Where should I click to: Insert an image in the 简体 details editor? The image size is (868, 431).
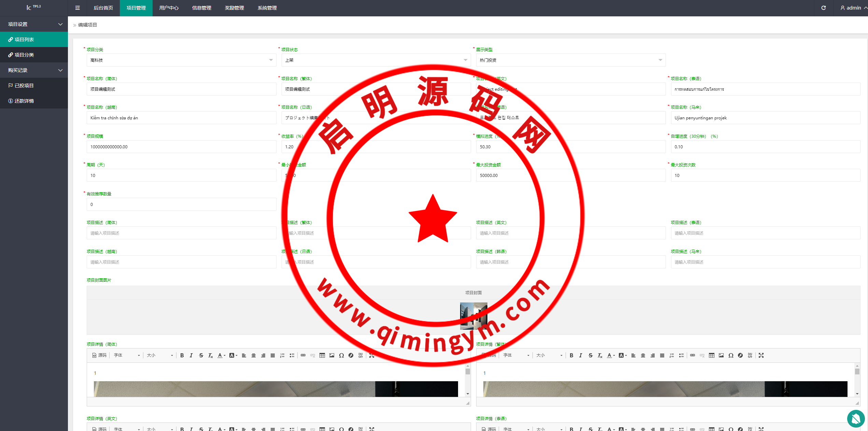click(x=331, y=355)
